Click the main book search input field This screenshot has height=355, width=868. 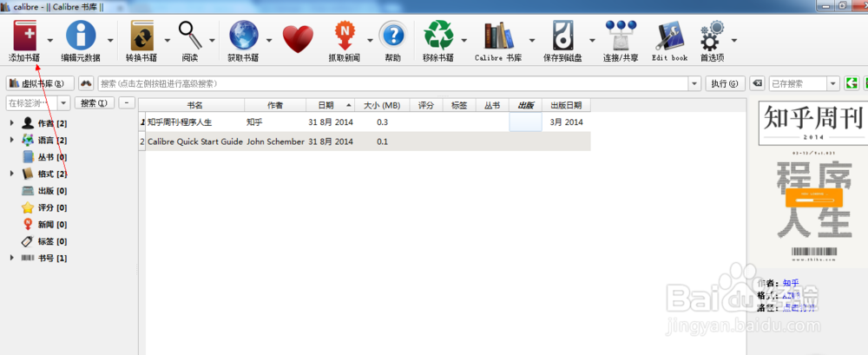tap(393, 83)
